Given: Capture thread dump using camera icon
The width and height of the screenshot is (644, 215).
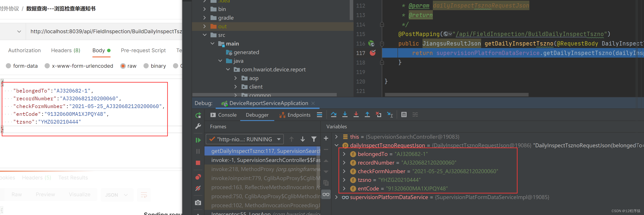Looking at the screenshot, I should [198, 202].
